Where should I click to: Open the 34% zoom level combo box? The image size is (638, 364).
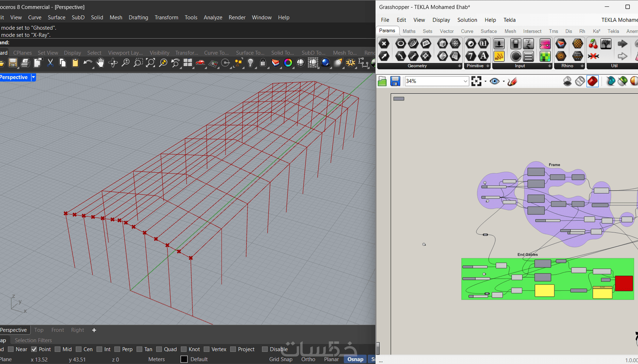pyautogui.click(x=465, y=81)
